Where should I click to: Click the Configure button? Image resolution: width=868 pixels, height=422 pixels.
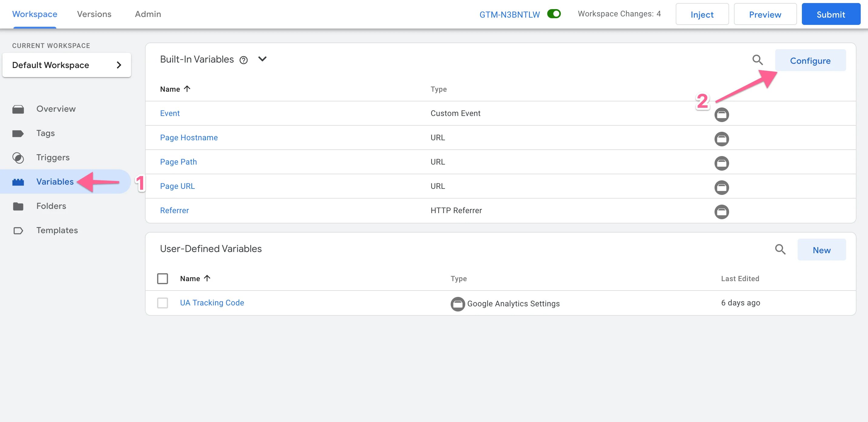click(x=810, y=61)
